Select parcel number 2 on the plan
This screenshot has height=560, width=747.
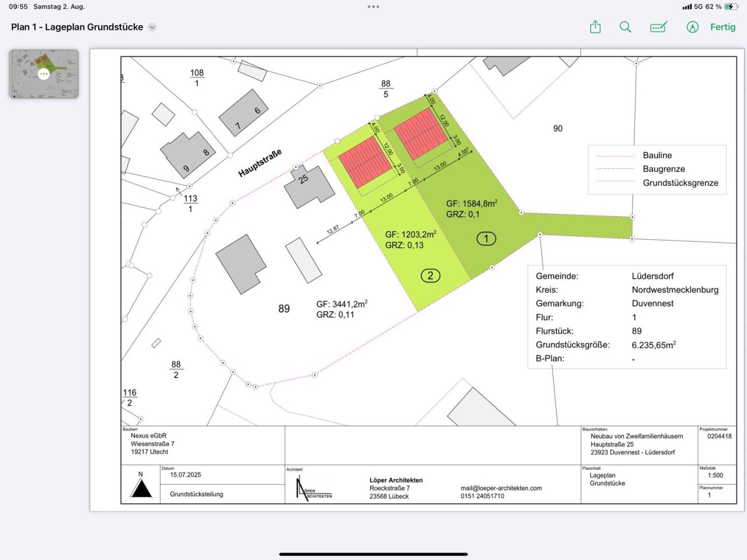coord(431,275)
